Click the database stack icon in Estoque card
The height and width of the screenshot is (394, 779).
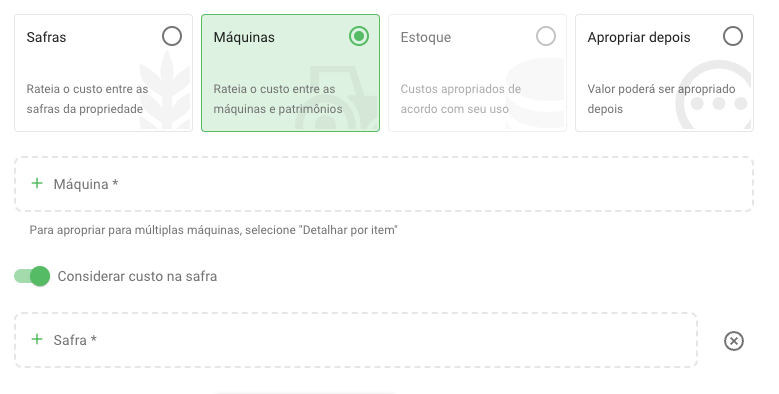[536, 93]
